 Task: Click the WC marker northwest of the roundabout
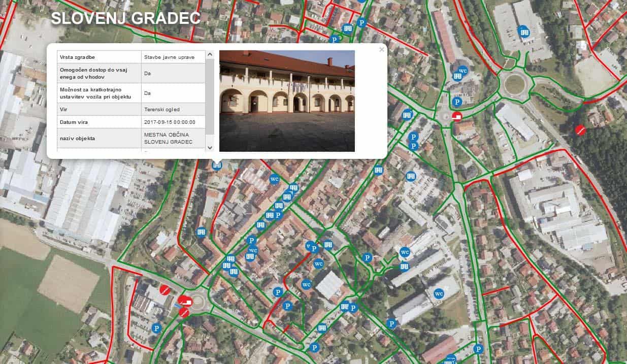click(462, 71)
